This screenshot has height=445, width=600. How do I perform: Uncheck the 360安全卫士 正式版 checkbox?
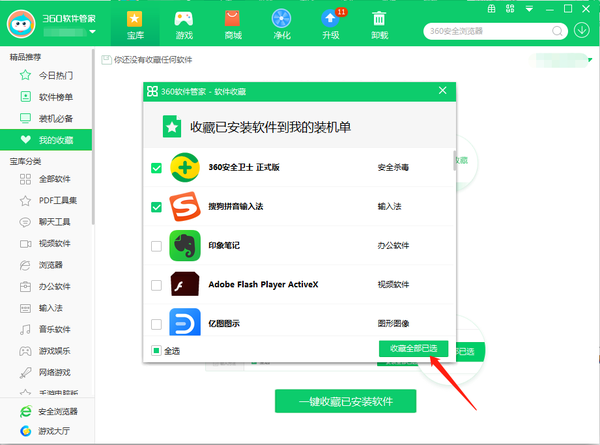(156, 168)
